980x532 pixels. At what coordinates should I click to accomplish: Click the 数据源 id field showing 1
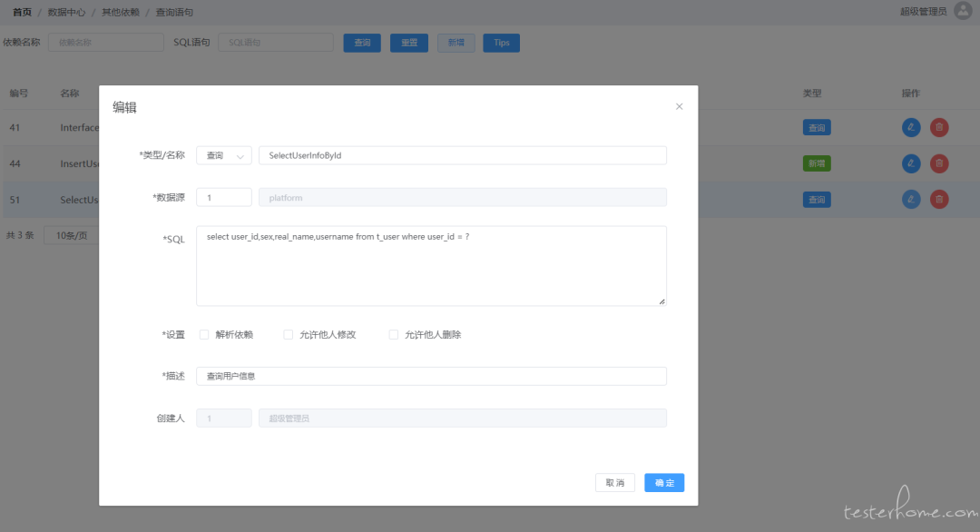(x=224, y=198)
